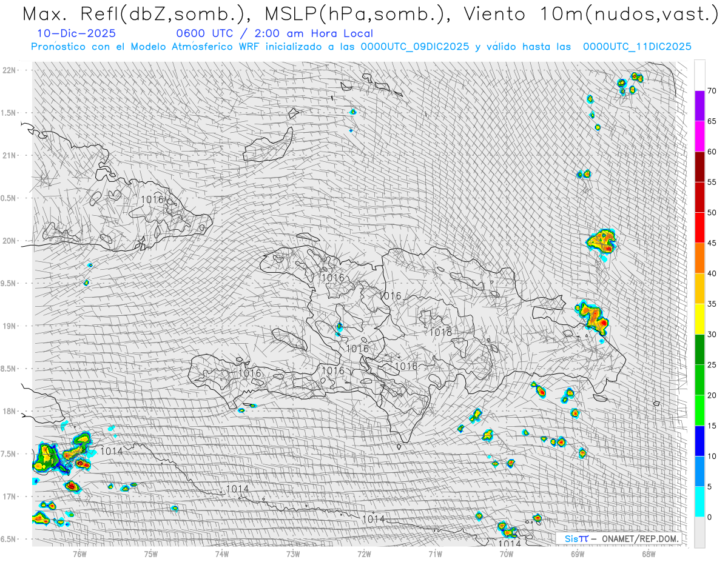Viewport: 728px width, 562px height.
Task: Click the '45' value on the colorbar
Action: [712, 243]
